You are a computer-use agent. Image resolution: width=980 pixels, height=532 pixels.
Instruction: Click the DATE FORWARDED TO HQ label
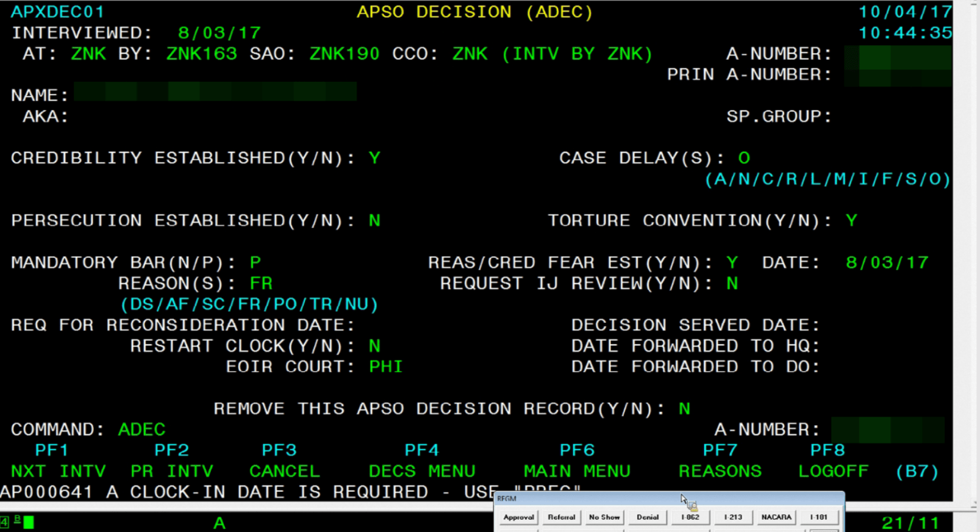[x=696, y=346]
